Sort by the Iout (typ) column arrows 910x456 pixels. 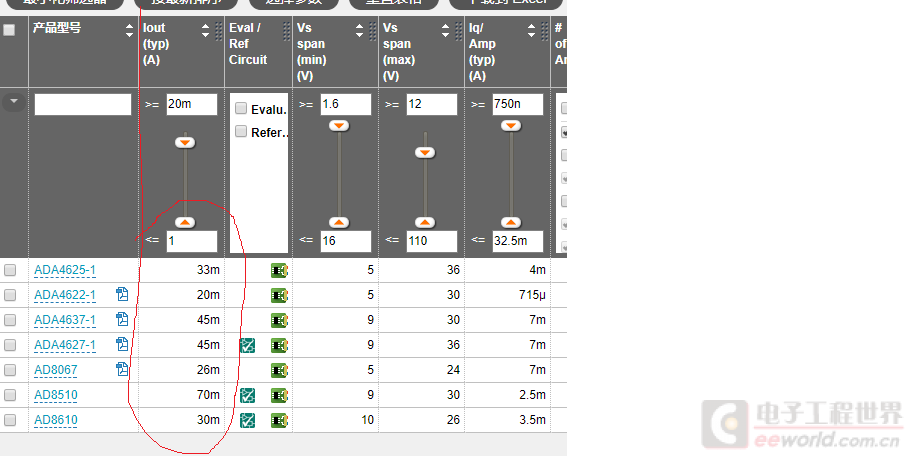coord(205,30)
